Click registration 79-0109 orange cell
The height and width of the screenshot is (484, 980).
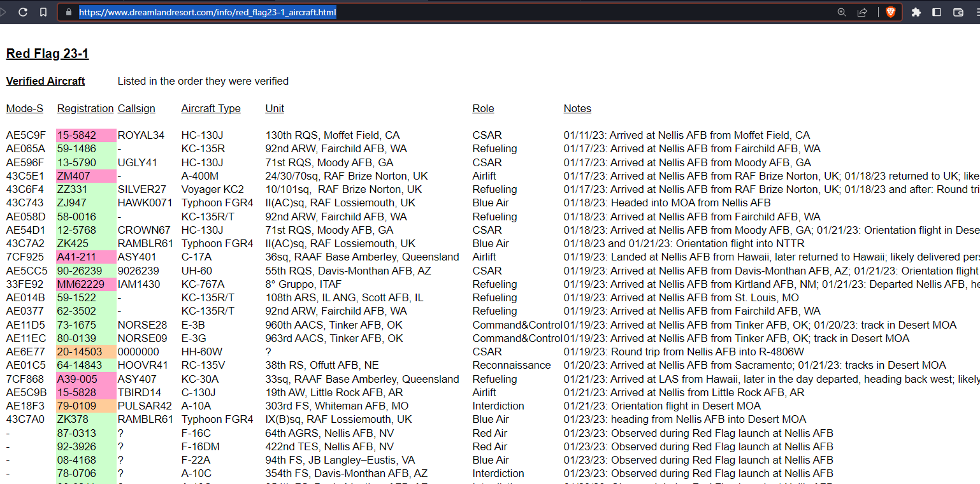[x=87, y=406]
